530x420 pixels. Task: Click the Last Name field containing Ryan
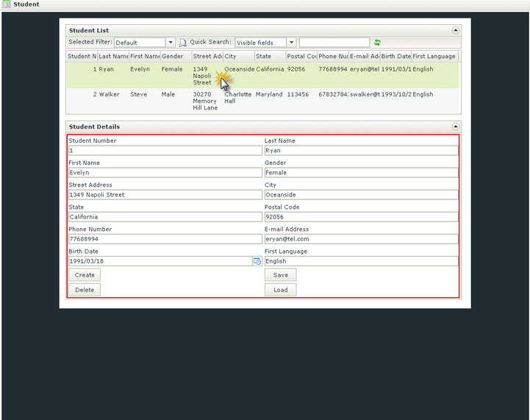362,151
